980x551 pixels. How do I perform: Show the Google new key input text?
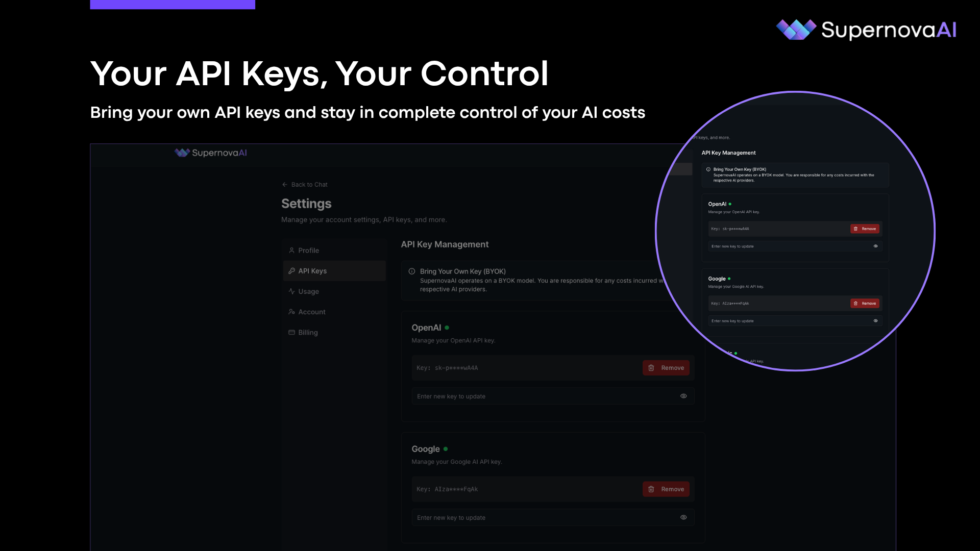pyautogui.click(x=683, y=517)
